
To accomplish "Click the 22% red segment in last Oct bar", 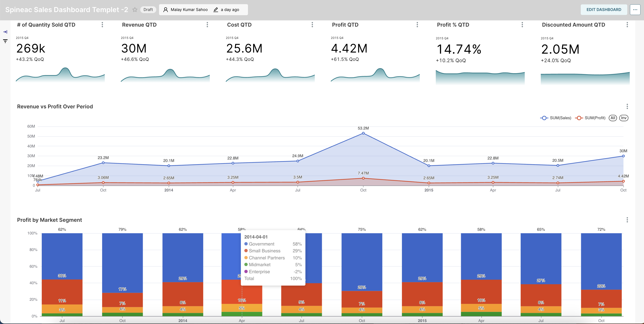I will tap(601, 299).
